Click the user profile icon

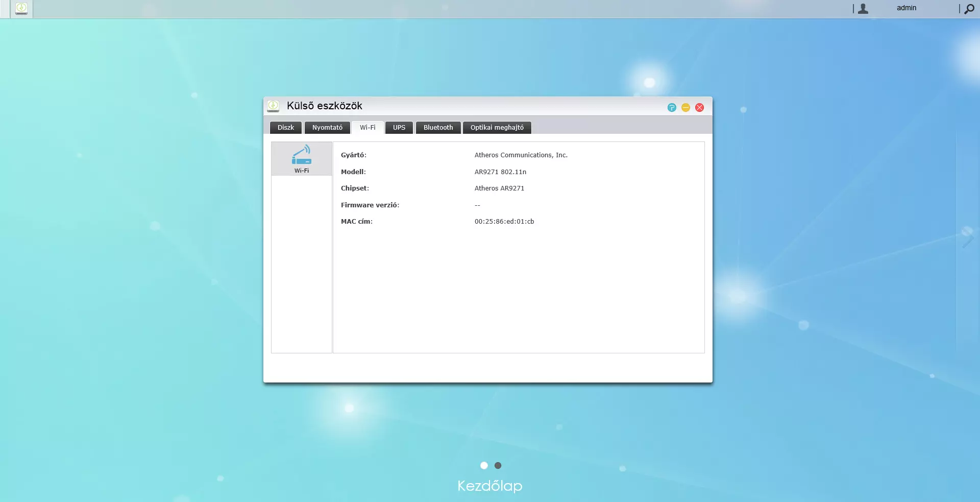click(x=863, y=9)
